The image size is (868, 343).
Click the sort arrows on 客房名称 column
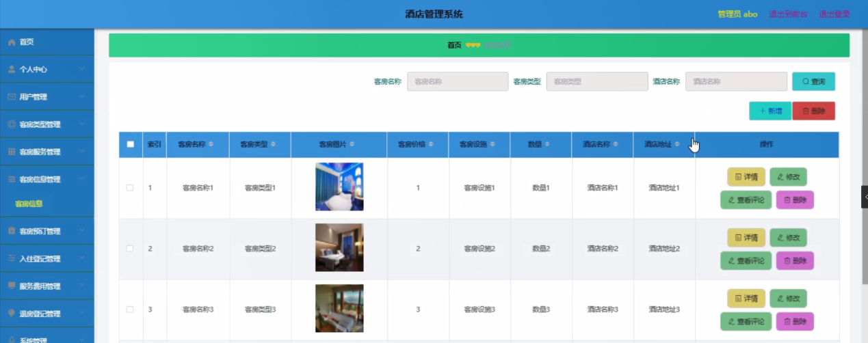coord(211,144)
